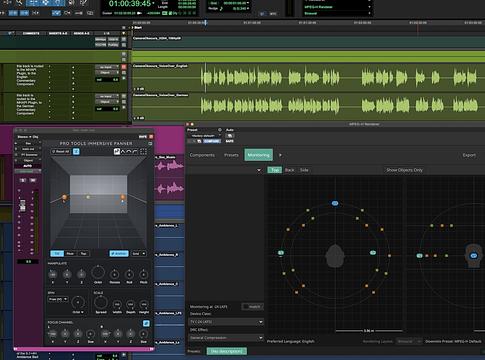
Task: Click the timeline playhead marker on ruler
Action: pos(205,23)
